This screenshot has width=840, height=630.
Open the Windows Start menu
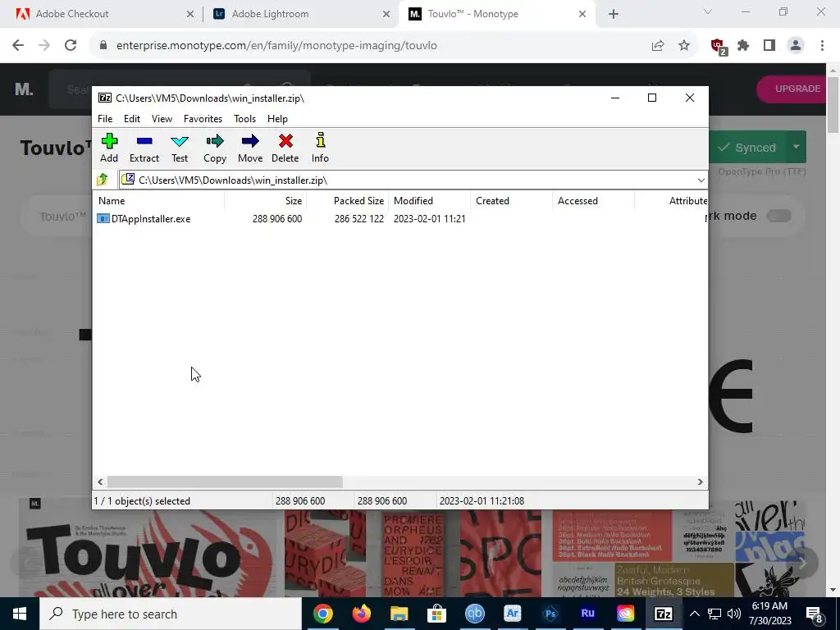point(20,614)
